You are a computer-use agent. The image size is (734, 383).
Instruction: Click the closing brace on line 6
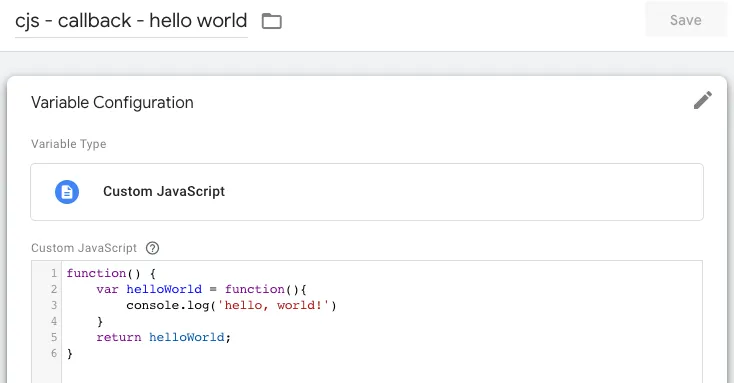pyautogui.click(x=70, y=354)
